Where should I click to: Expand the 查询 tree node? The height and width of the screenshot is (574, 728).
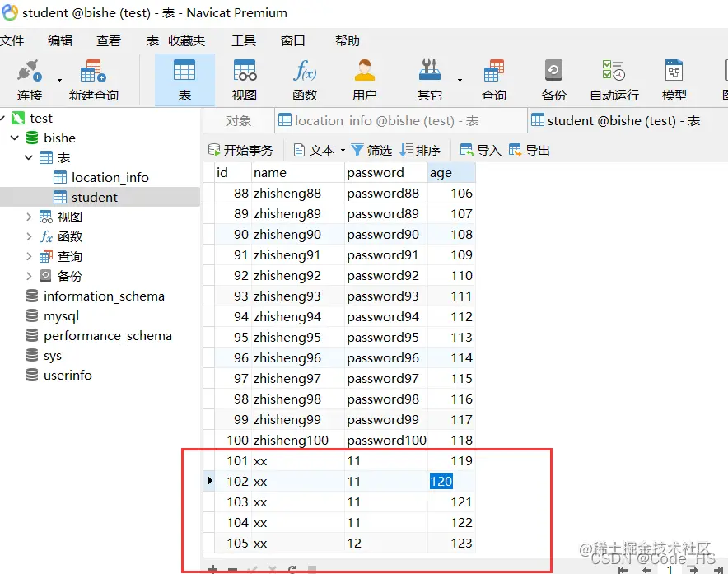(x=29, y=256)
